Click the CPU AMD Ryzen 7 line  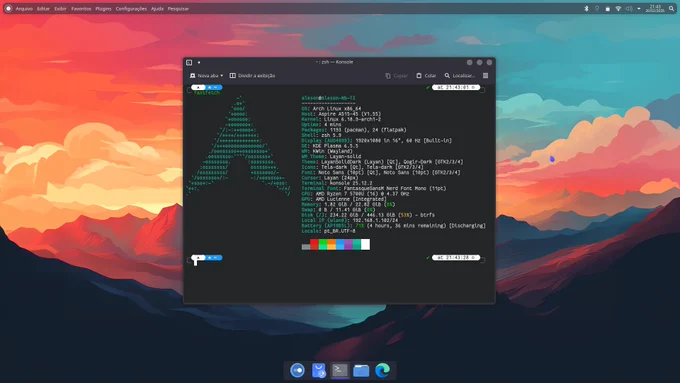pyautogui.click(x=355, y=194)
